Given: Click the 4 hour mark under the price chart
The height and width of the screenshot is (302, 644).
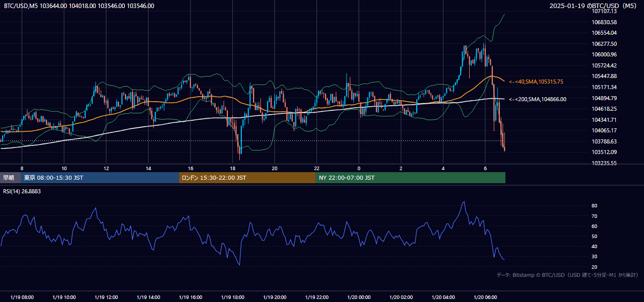Looking at the screenshot, I should [x=443, y=168].
